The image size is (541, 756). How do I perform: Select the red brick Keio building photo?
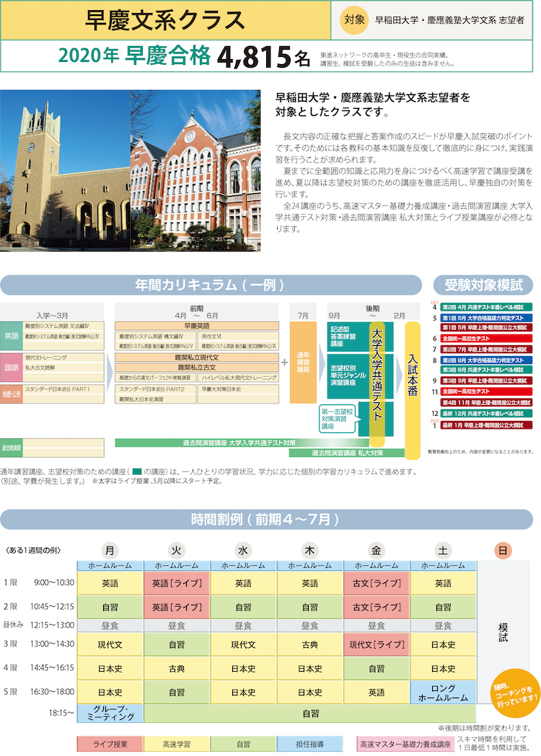coord(195,171)
